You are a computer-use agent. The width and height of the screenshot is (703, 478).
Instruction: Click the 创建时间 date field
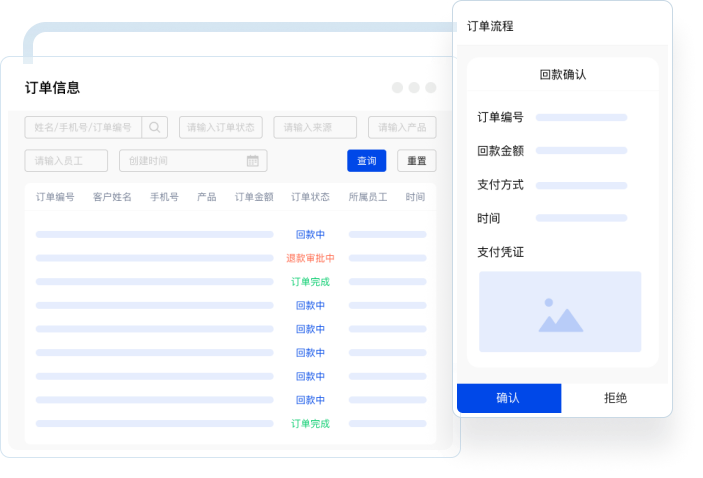coord(193,161)
